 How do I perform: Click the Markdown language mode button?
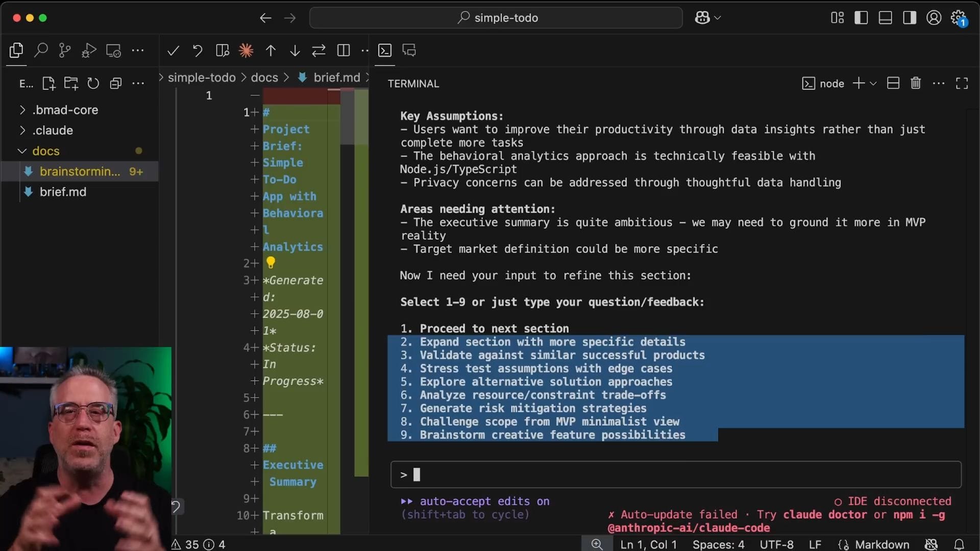coord(881,544)
